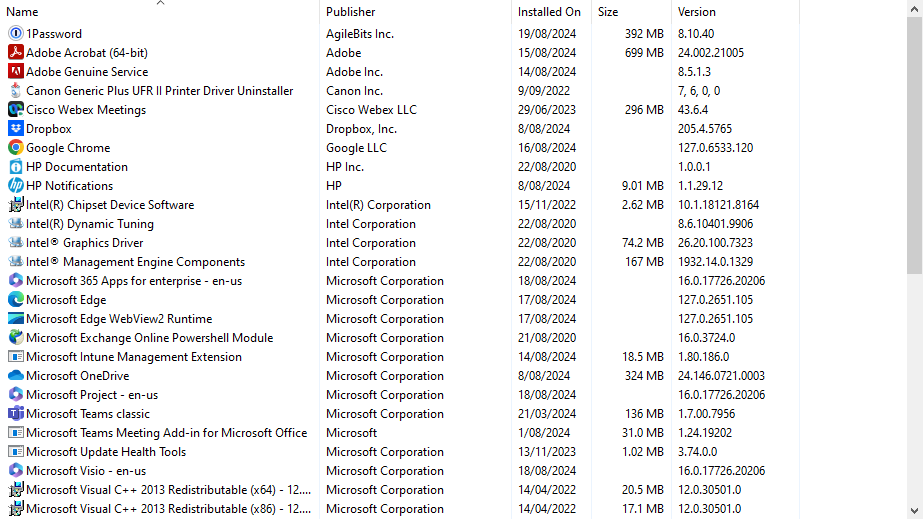Click install date 9/09/2022
This screenshot has width=923, height=519.
tap(544, 91)
